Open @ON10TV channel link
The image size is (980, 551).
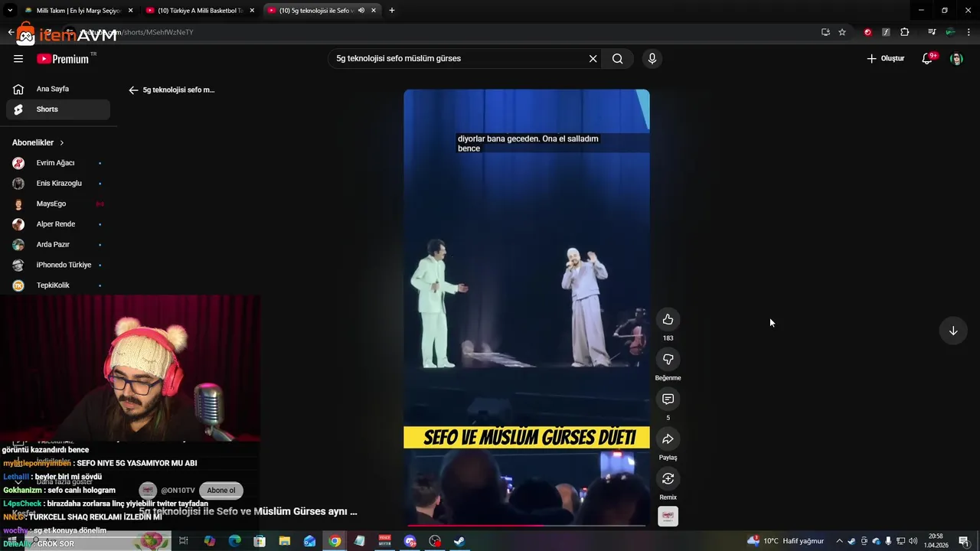pyautogui.click(x=178, y=491)
